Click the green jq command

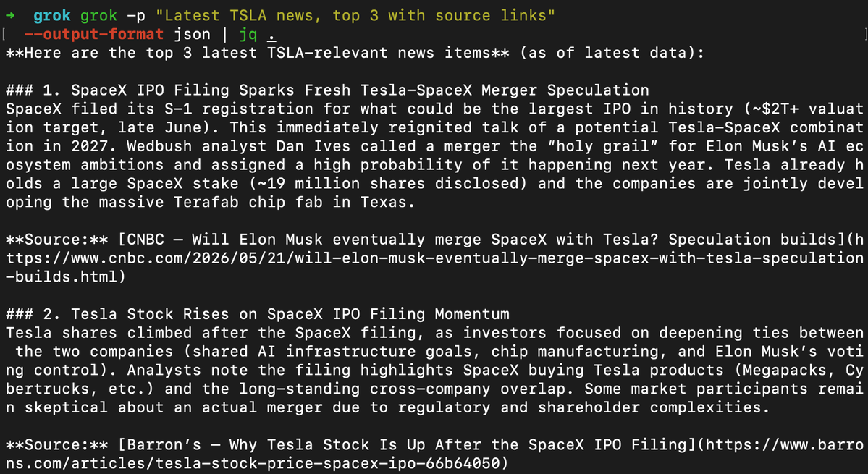[x=248, y=35]
